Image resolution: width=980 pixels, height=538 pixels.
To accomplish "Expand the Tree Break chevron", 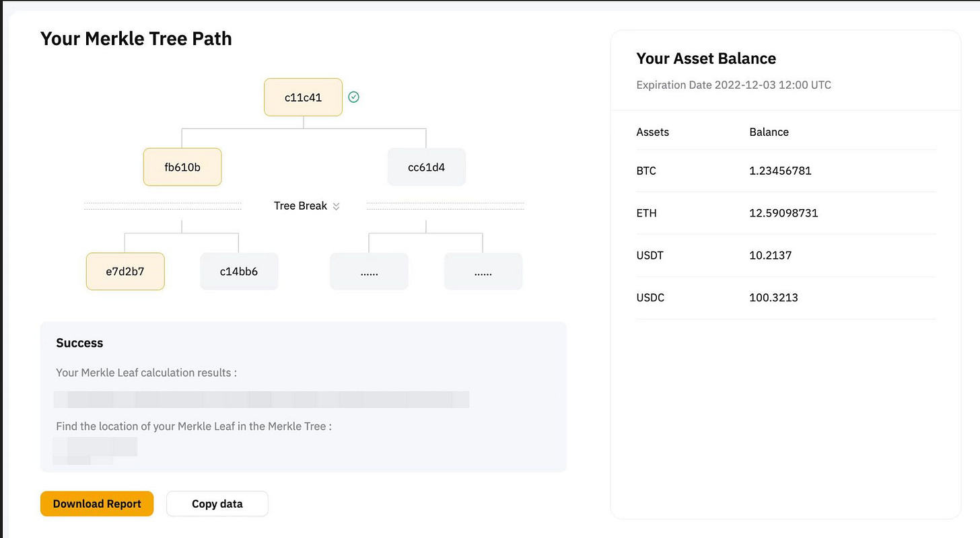I will coord(337,206).
